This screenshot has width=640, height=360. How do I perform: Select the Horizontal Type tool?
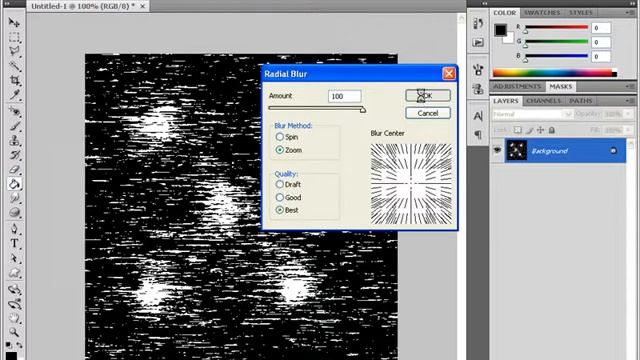(14, 243)
